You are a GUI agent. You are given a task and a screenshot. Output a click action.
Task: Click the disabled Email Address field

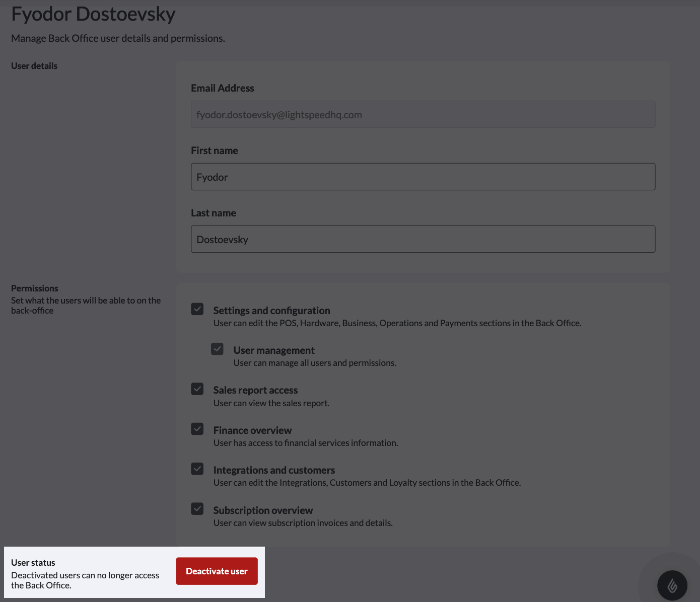point(423,115)
